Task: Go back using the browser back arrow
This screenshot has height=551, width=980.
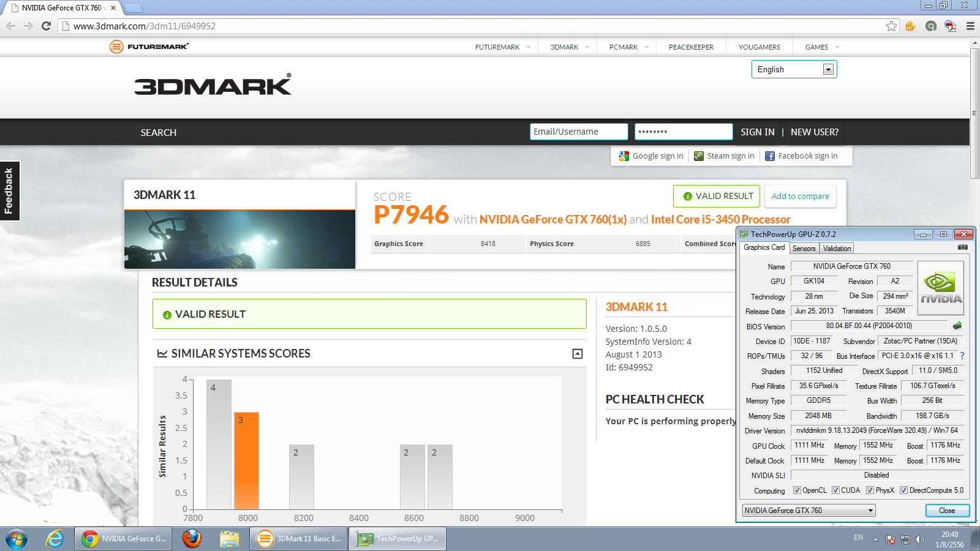Action: [x=10, y=26]
